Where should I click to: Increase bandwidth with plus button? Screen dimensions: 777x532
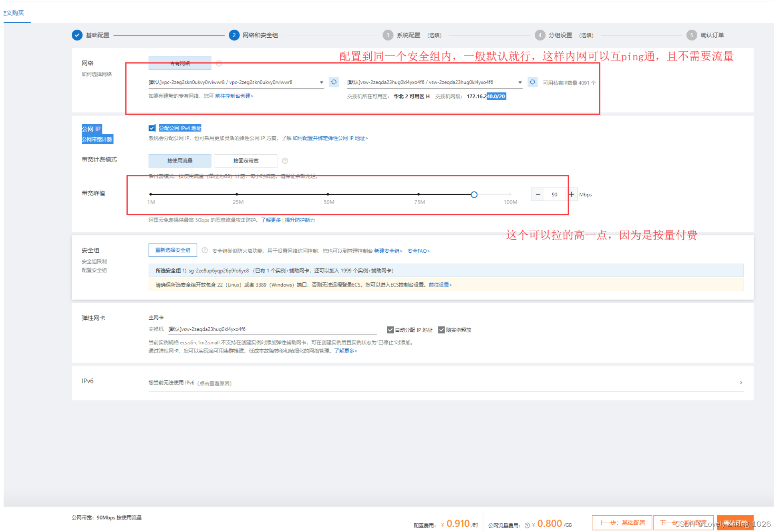click(x=572, y=194)
